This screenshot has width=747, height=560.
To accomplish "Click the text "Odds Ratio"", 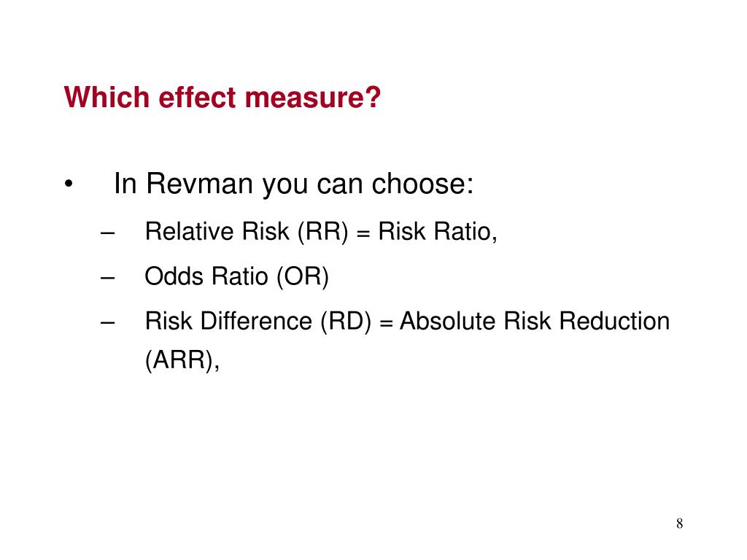I will coord(206,276).
